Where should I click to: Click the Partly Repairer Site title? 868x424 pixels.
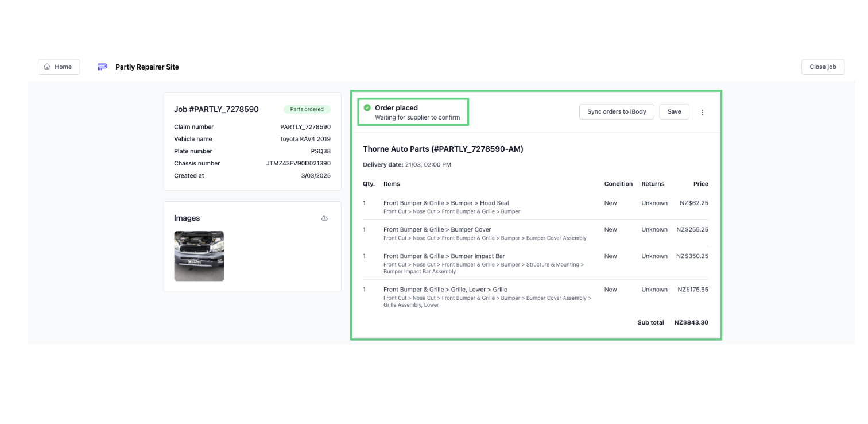pyautogui.click(x=147, y=67)
